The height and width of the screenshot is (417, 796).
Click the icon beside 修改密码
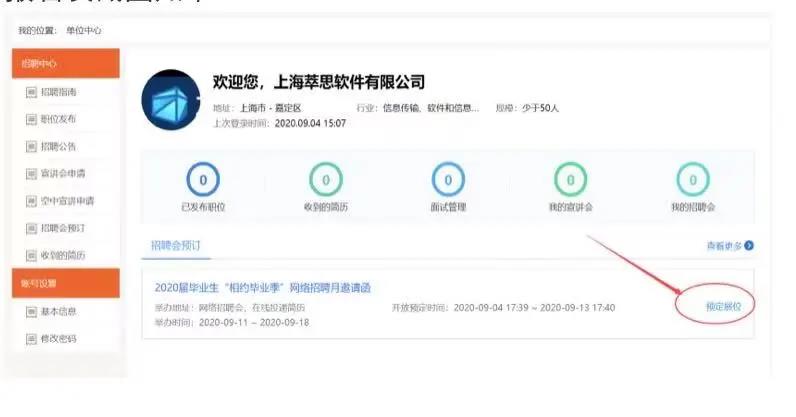click(x=32, y=338)
